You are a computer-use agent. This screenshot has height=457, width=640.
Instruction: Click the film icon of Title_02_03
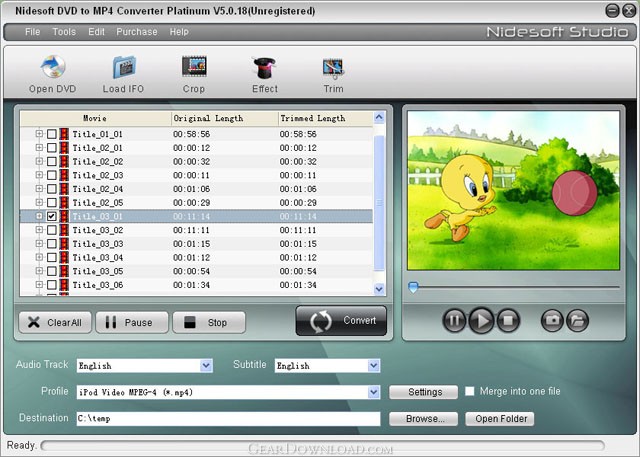point(64,175)
